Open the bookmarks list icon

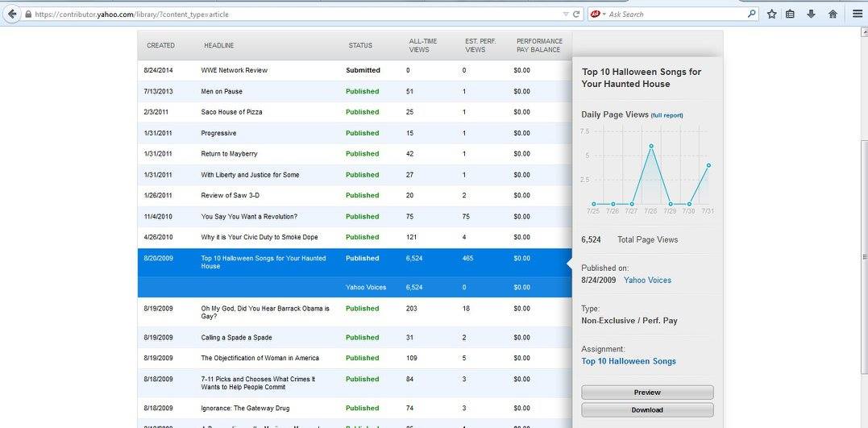(791, 14)
